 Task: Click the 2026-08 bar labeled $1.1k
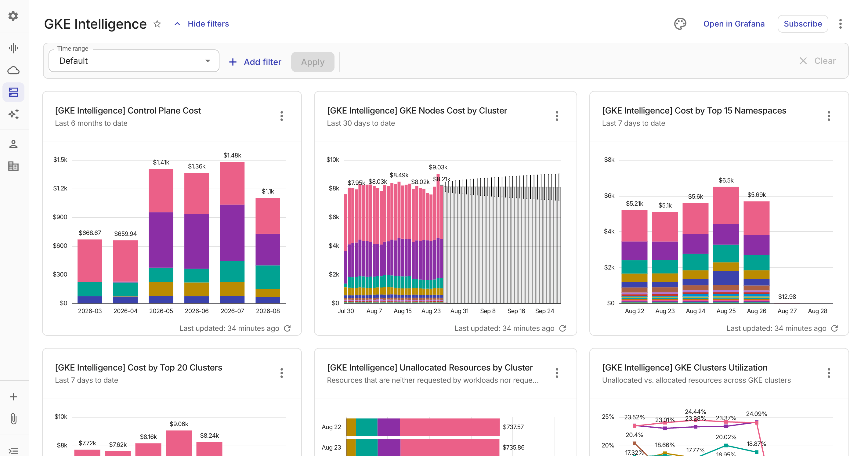268,250
